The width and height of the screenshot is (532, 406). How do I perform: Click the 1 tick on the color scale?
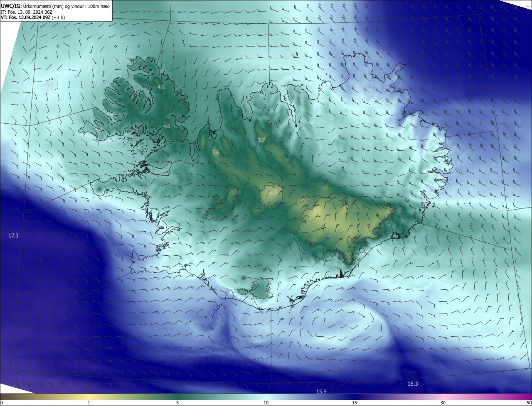[x=89, y=403]
